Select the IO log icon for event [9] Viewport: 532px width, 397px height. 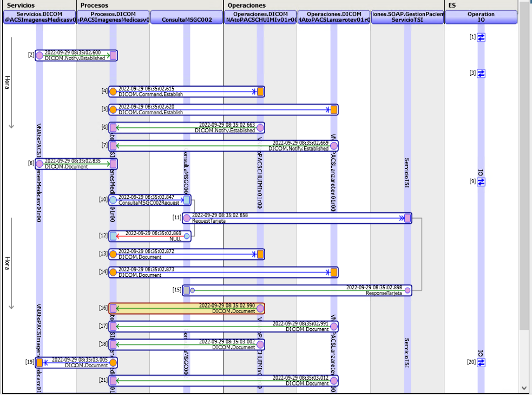pos(481,182)
